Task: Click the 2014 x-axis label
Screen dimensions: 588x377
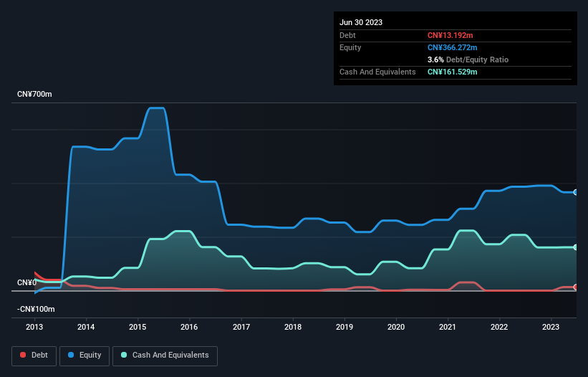Action: pos(86,327)
